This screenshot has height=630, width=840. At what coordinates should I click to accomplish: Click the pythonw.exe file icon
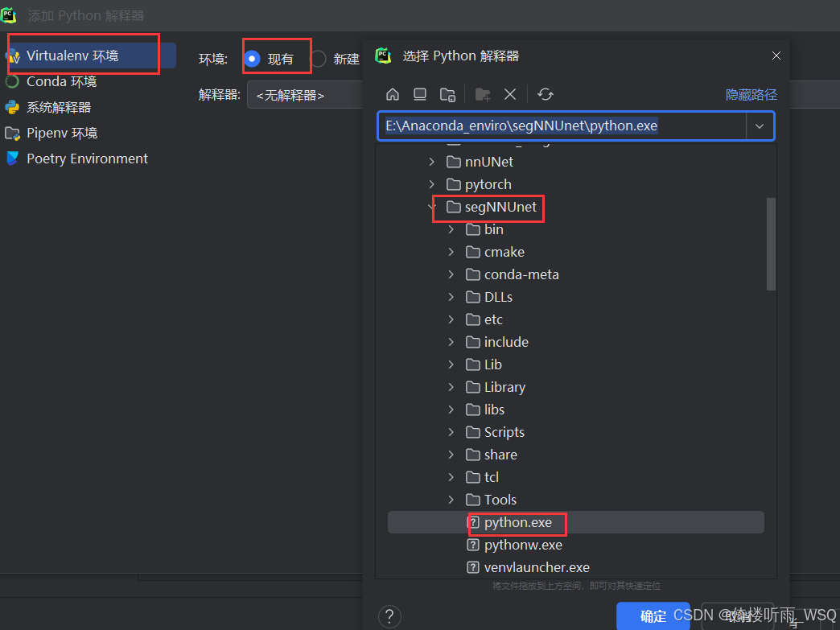point(473,545)
